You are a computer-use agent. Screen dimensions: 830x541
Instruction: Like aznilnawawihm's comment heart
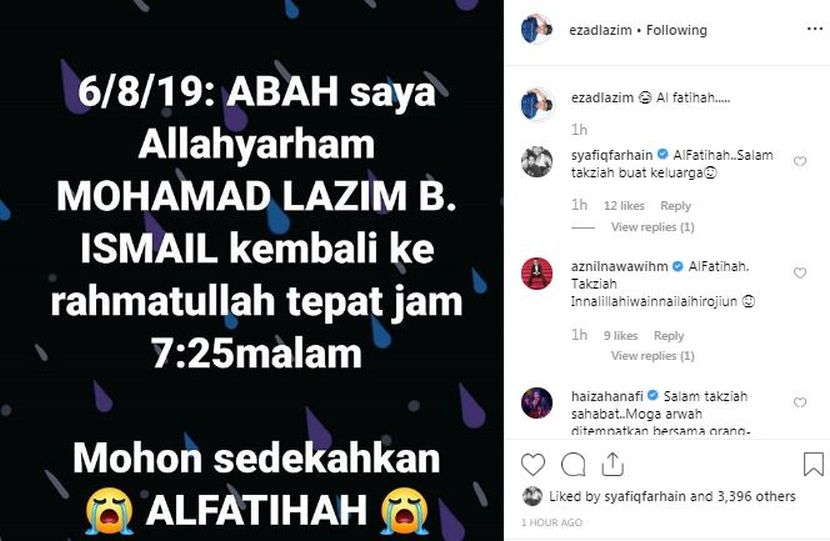800,273
